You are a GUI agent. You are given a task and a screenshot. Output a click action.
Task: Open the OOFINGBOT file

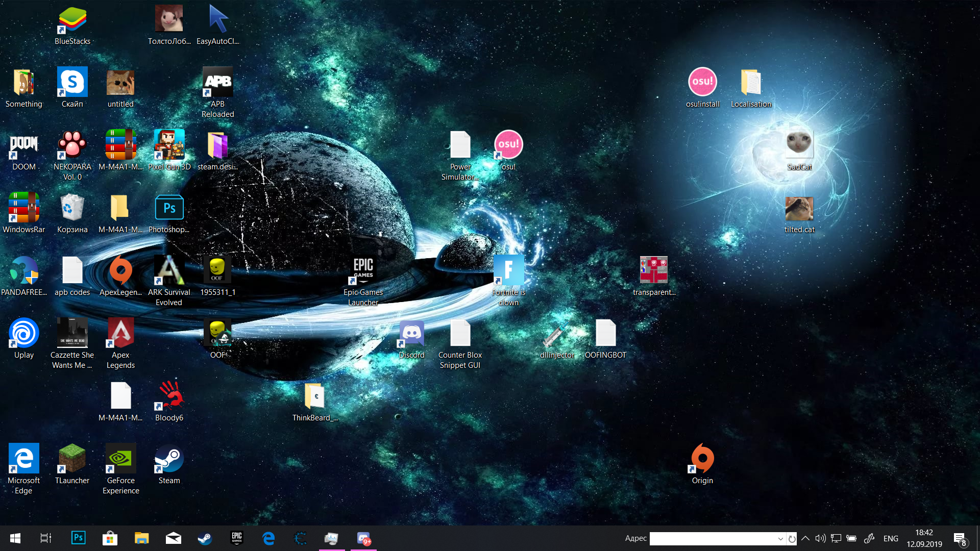point(606,339)
